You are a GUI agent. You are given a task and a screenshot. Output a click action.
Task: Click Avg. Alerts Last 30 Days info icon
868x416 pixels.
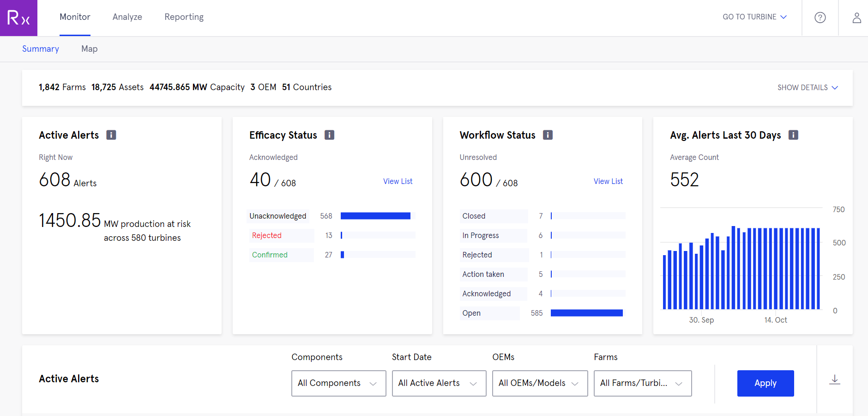click(793, 135)
